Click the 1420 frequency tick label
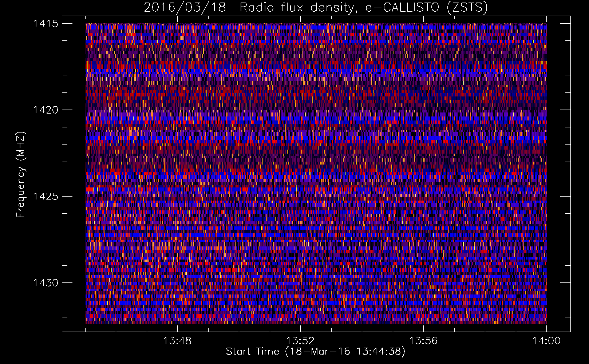The width and height of the screenshot is (589, 364). click(x=46, y=110)
